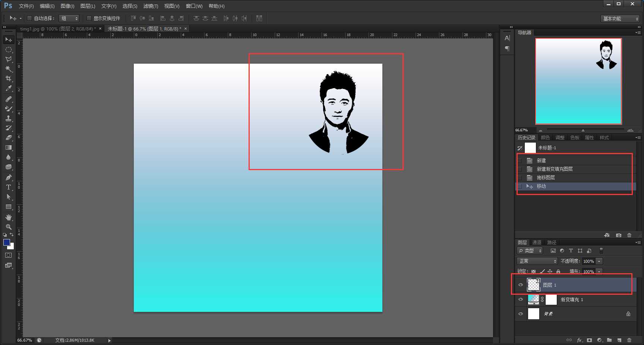This screenshot has width=644, height=345.
Task: Select the 新建渐变填充图层 history state
Action: pos(575,169)
